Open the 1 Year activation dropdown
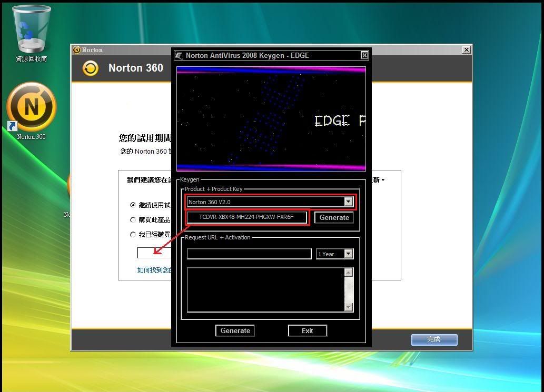The width and height of the screenshot is (544, 392). pos(348,254)
